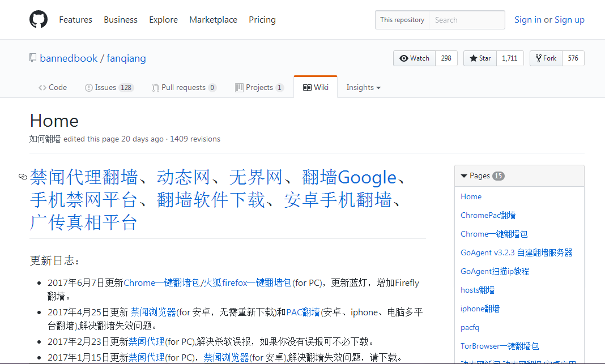Click Chrome一键翻墙包 link in June update
The image size is (605, 364).
tap(161, 282)
